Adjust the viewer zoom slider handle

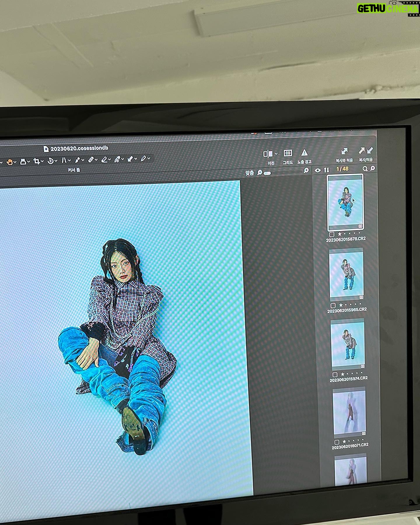[267, 173]
